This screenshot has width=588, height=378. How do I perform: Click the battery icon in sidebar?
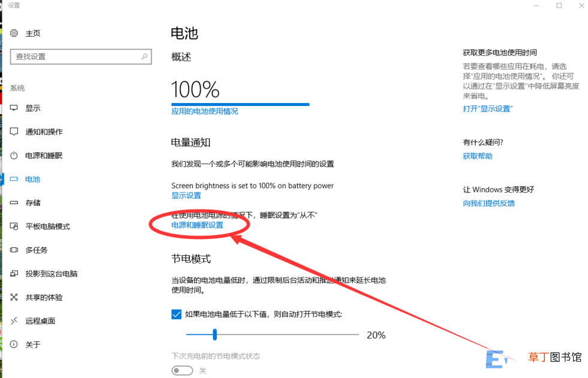click(x=14, y=179)
